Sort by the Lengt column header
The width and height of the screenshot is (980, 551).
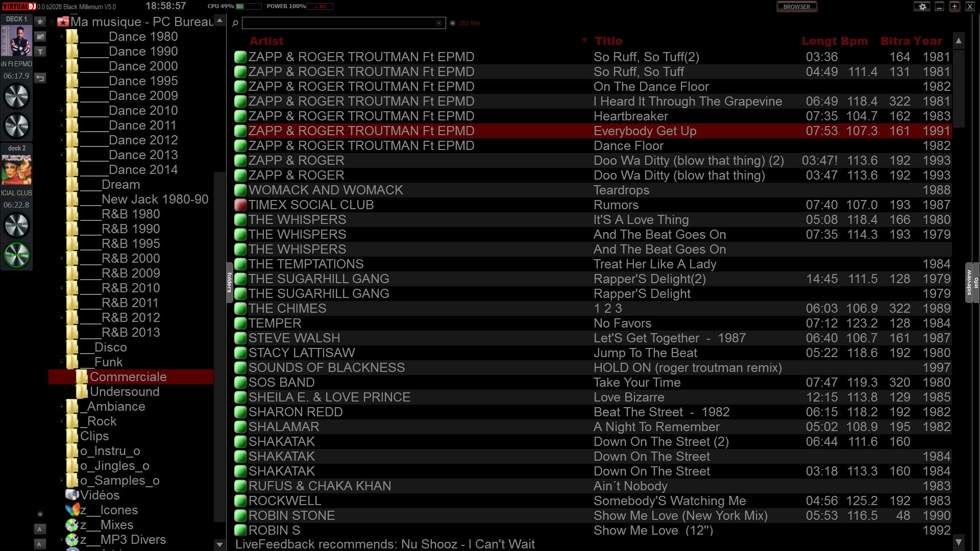click(819, 41)
